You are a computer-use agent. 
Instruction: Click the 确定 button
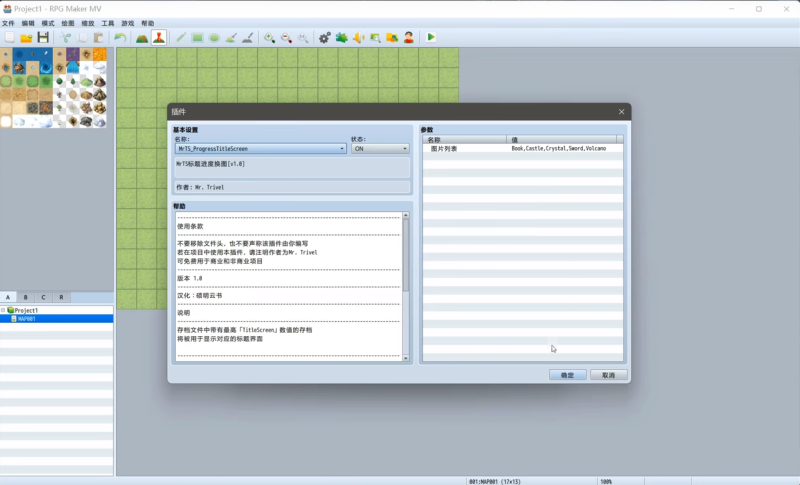click(567, 375)
